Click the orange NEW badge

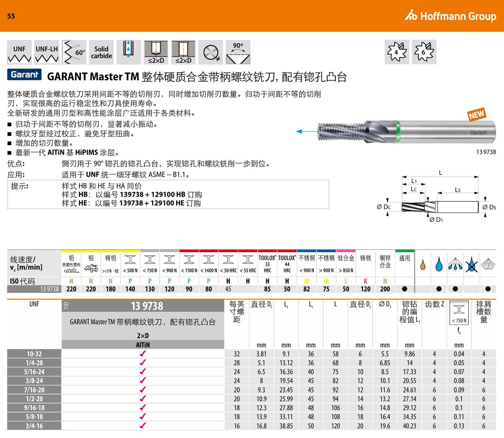point(476,114)
